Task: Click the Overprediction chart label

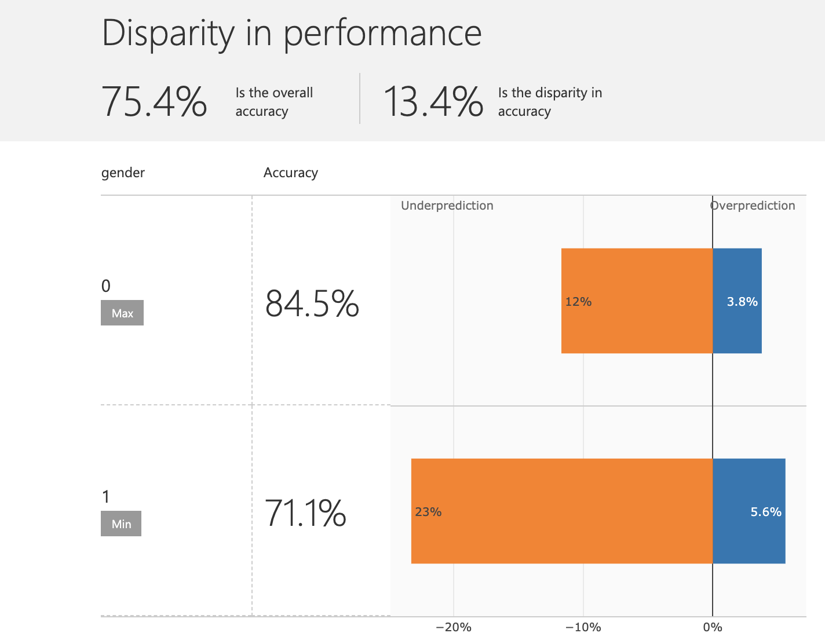Action: pos(753,206)
